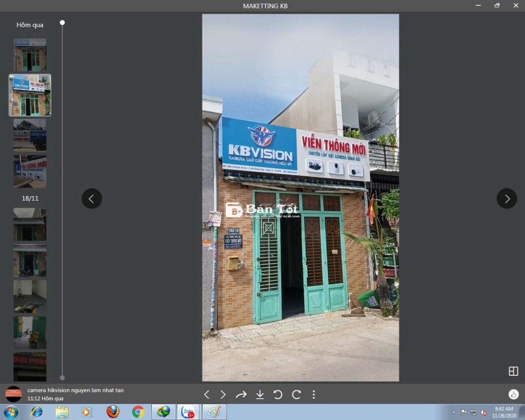Open the Windows Start menu
The width and height of the screenshot is (525, 420).
click(x=10, y=412)
